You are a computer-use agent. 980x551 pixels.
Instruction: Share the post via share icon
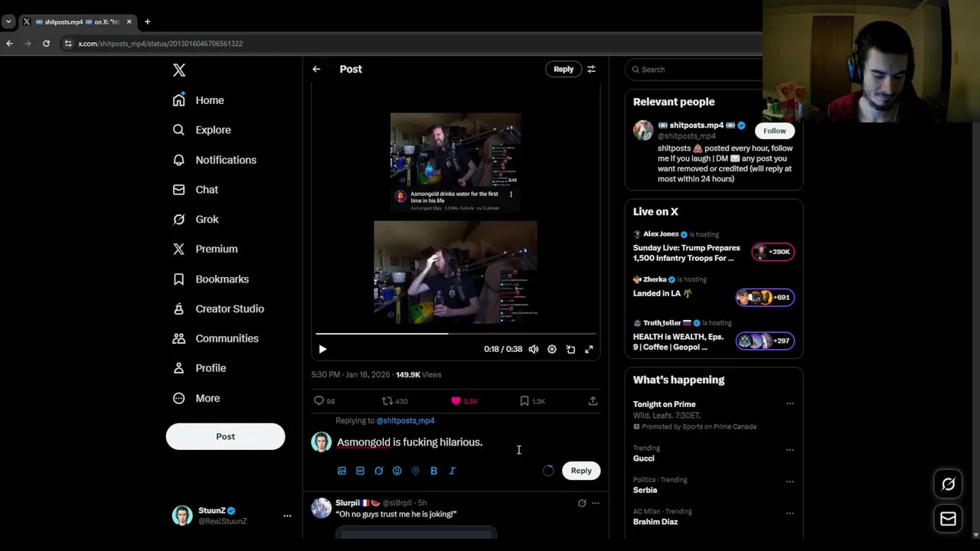(x=593, y=401)
